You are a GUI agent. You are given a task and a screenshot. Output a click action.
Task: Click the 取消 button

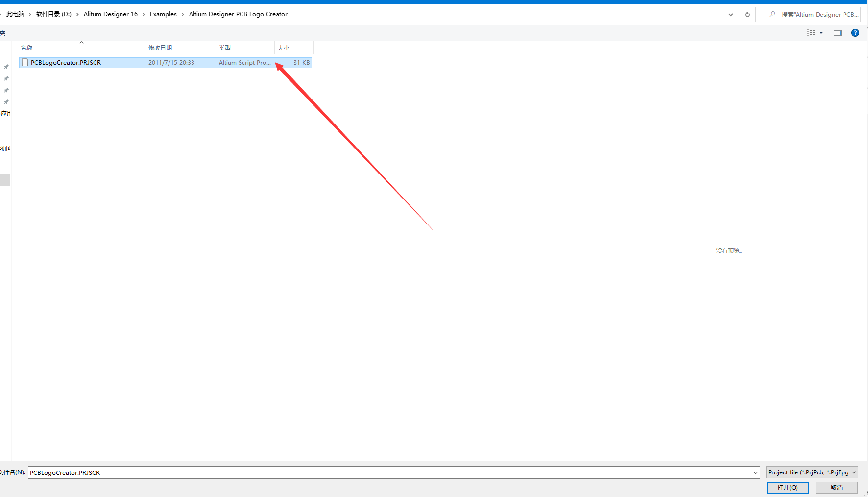pos(836,488)
